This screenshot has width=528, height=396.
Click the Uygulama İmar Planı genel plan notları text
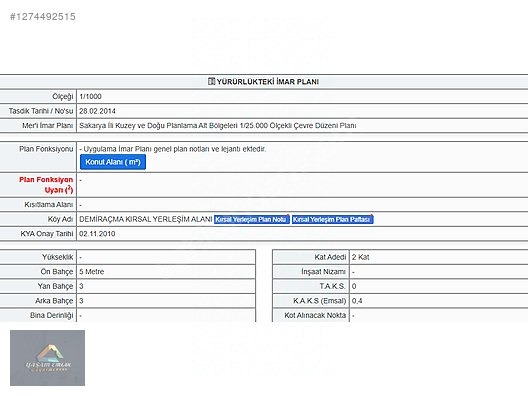[173, 149]
